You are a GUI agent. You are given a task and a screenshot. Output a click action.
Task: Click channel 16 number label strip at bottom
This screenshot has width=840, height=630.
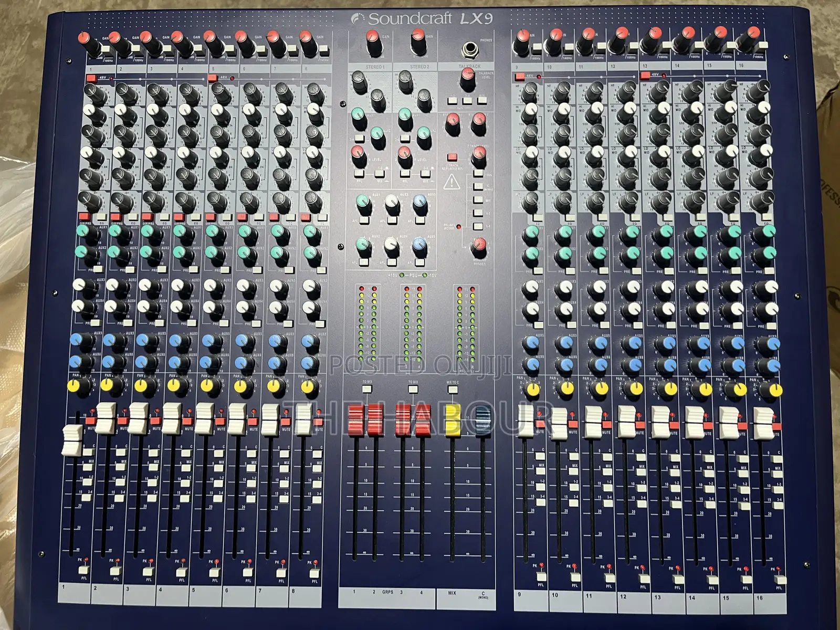(x=769, y=603)
